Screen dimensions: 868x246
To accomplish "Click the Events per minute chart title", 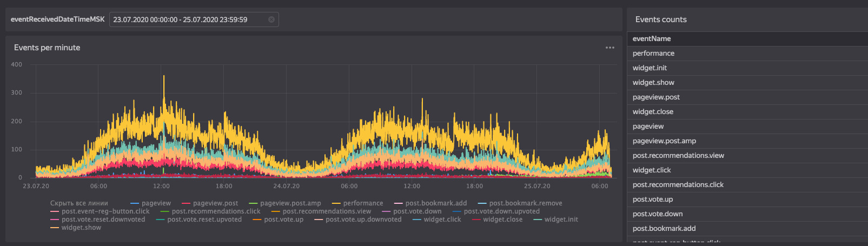I will [x=47, y=48].
